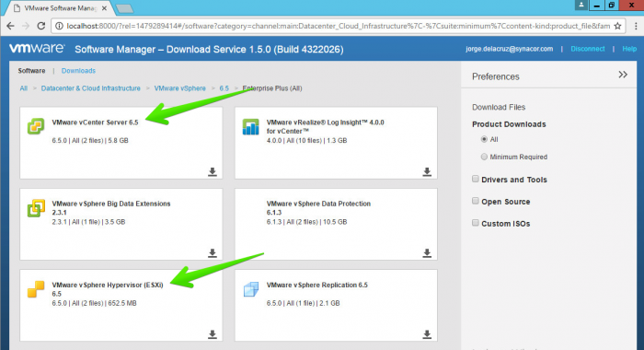Click the jorge.delacruz@synacor.com account text

click(x=510, y=49)
